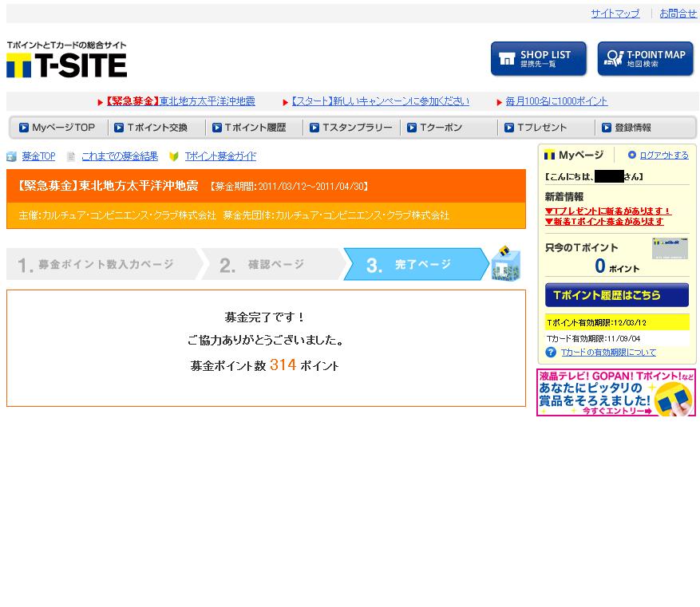Click the arrow icon beside Tスタンプラリー

tap(314, 128)
